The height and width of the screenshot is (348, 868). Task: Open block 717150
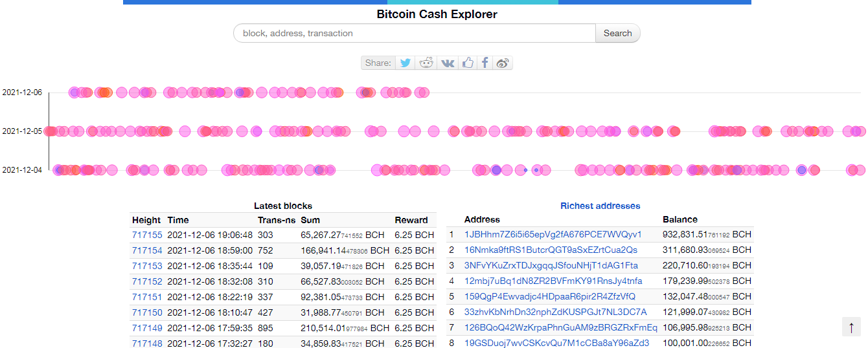tap(147, 312)
